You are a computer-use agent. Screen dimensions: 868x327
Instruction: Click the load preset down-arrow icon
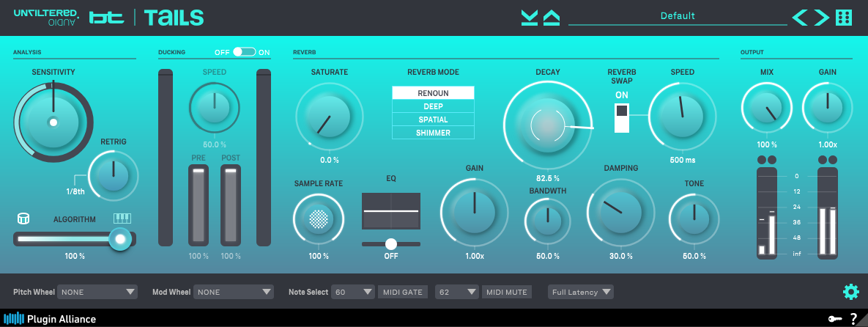tap(529, 18)
